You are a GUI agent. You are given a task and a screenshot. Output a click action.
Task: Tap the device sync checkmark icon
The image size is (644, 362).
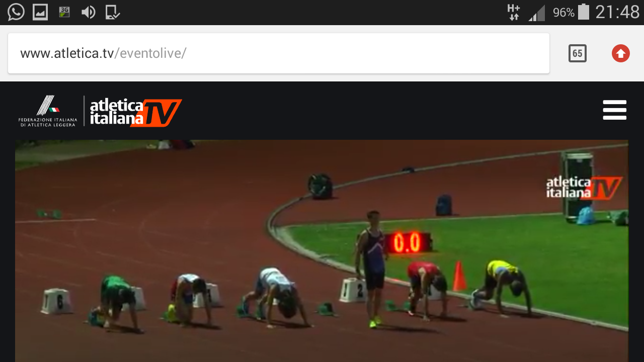(113, 12)
